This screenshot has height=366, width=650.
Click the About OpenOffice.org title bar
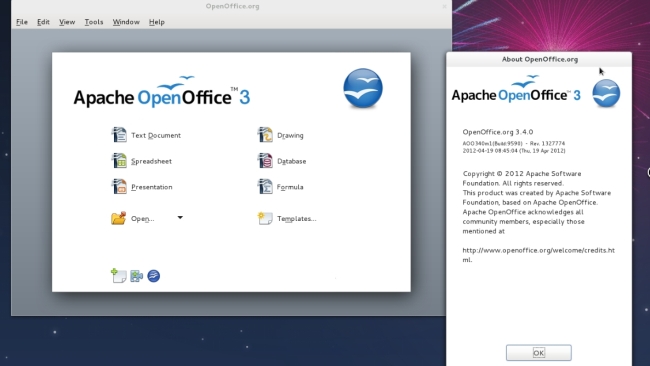pos(539,59)
